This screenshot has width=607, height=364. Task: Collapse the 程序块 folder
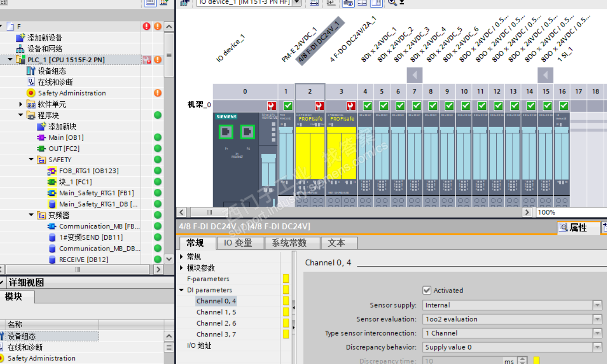tap(21, 115)
